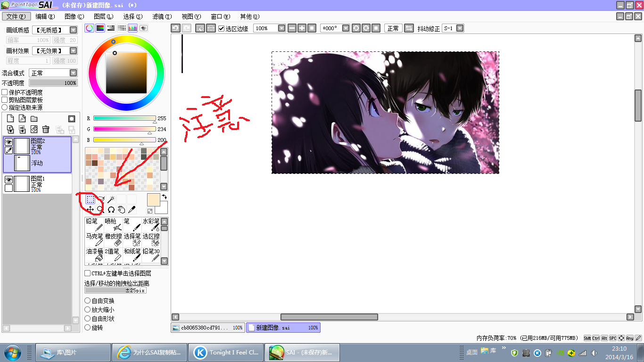Select the hand pan tool
The height and width of the screenshot is (362, 644).
[x=121, y=209]
